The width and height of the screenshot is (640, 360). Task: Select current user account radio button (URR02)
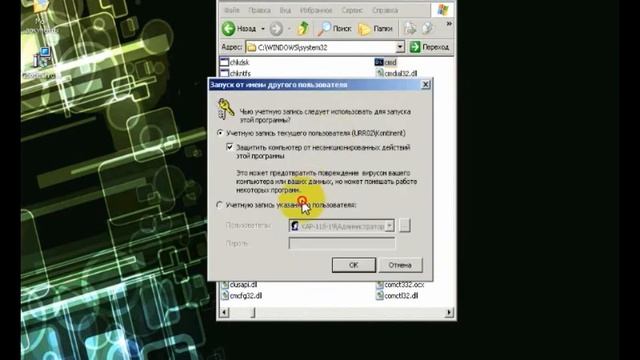point(220,133)
